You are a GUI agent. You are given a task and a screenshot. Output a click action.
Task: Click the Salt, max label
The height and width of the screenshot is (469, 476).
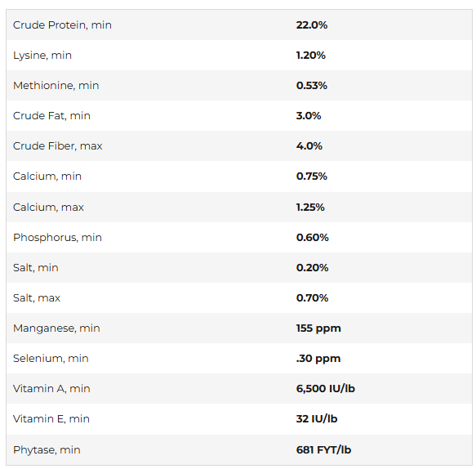37,298
